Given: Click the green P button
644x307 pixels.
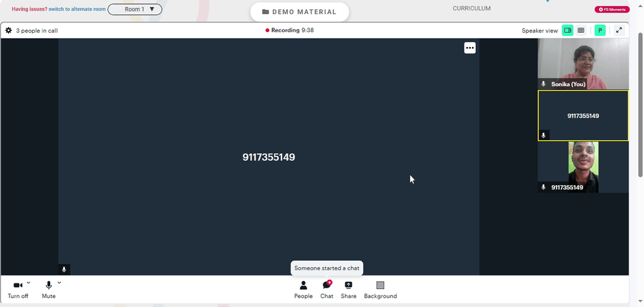Looking at the screenshot, I should [600, 30].
